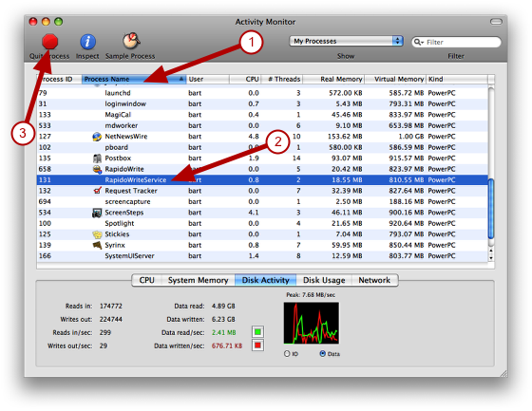Sort by the Real Memory column
This screenshot has height=411, width=532.
[333, 79]
